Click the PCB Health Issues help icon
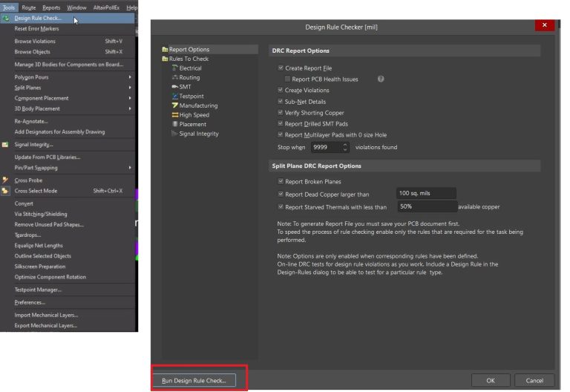The width and height of the screenshot is (570, 392). tap(381, 79)
